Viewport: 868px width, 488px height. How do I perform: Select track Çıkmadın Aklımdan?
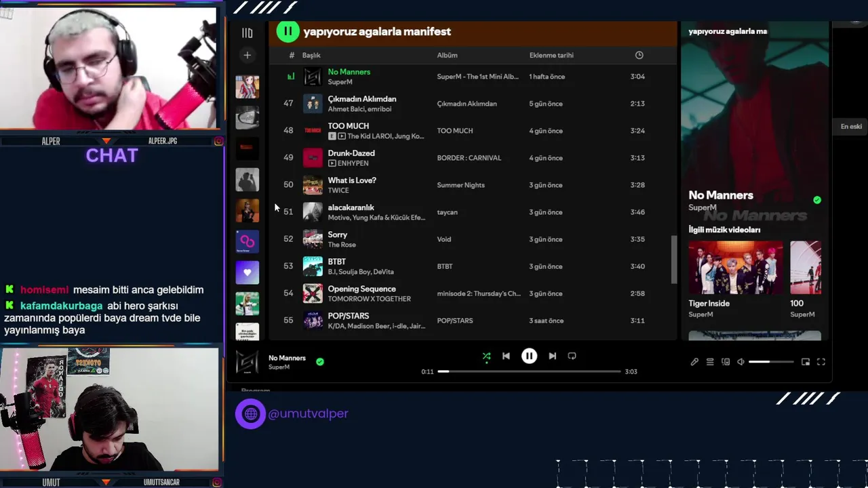tap(362, 99)
